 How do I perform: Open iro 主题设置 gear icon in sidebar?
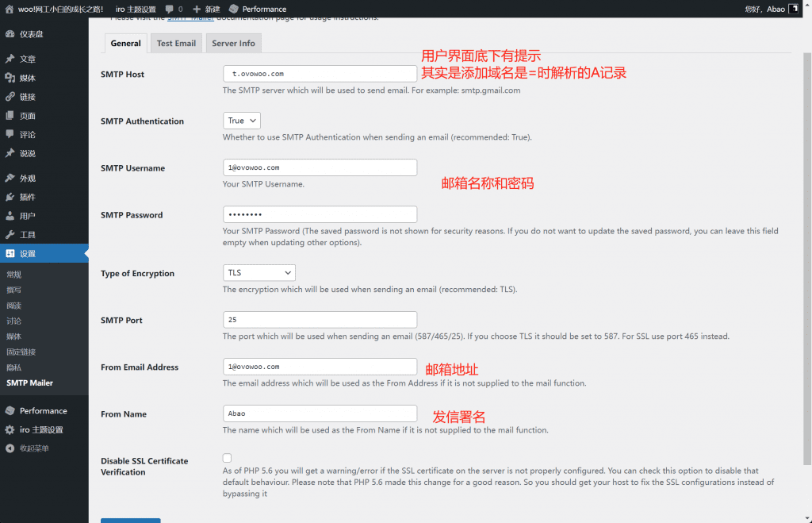click(x=10, y=429)
